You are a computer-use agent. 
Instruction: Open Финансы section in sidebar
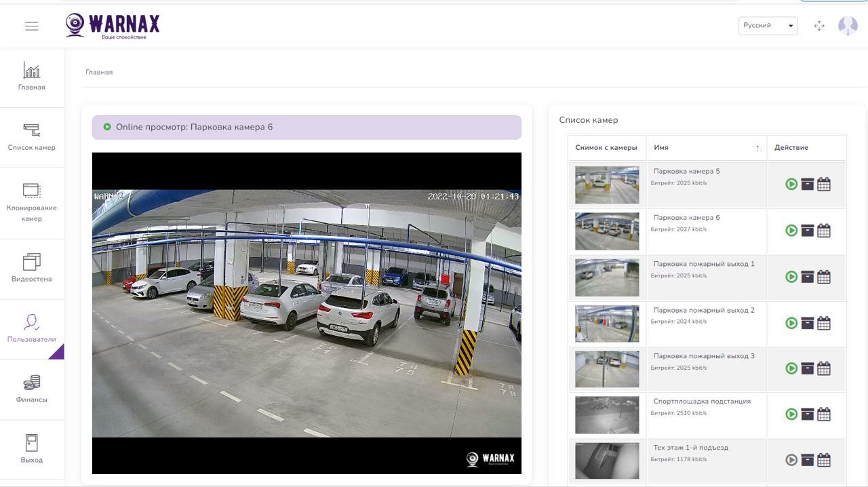pyautogui.click(x=32, y=389)
